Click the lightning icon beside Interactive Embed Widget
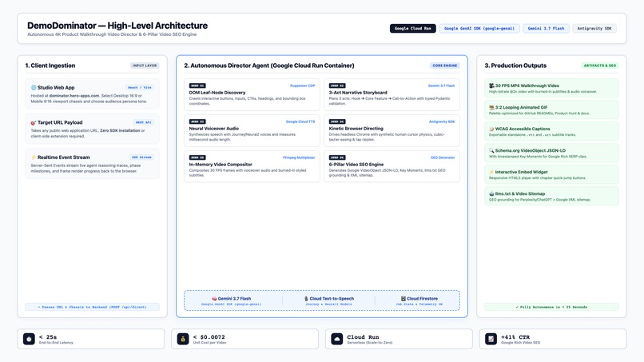Image resolution: width=644 pixels, height=362 pixels. pyautogui.click(x=491, y=172)
